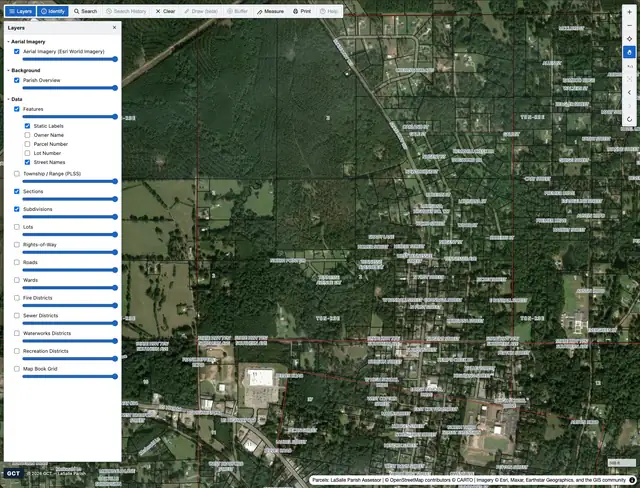
Task: Open Help from the toolbar
Action: (x=329, y=11)
